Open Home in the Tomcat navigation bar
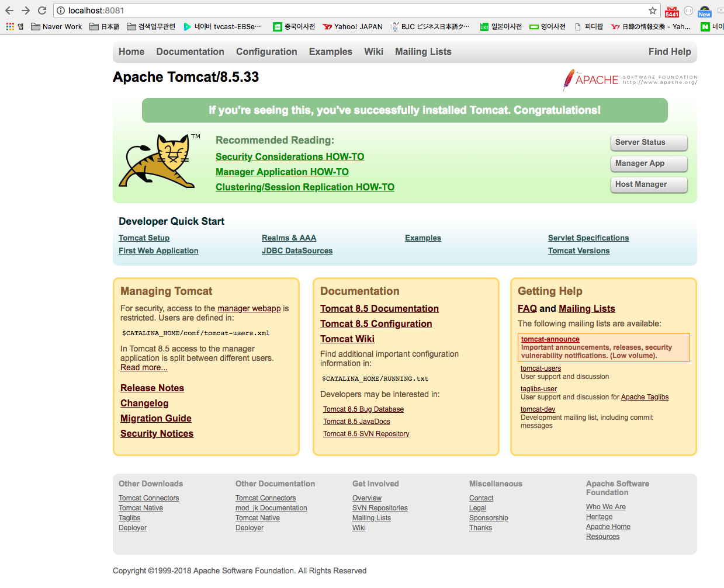 pyautogui.click(x=131, y=51)
